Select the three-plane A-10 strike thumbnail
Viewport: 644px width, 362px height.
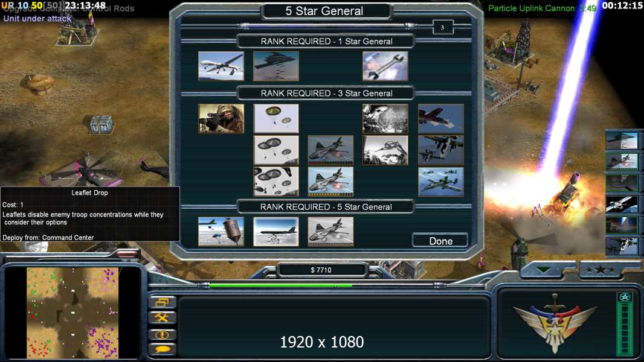pyautogui.click(x=440, y=182)
